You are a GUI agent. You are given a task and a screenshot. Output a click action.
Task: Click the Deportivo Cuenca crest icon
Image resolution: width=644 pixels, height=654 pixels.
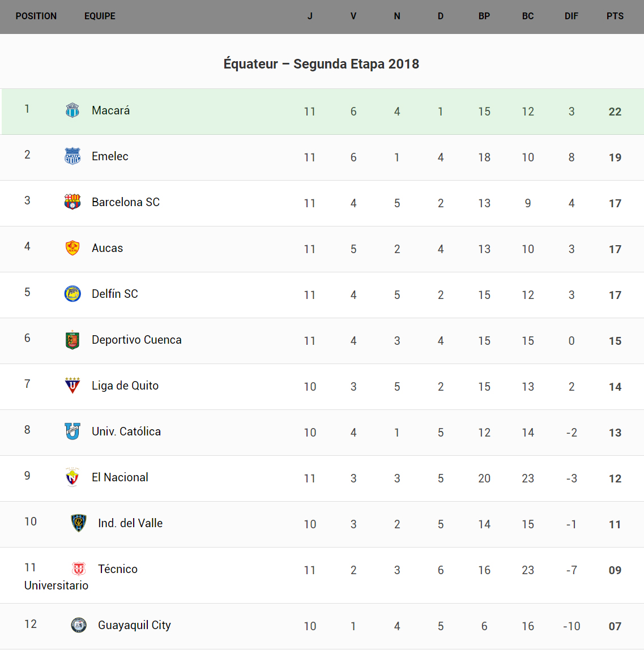tap(72, 340)
